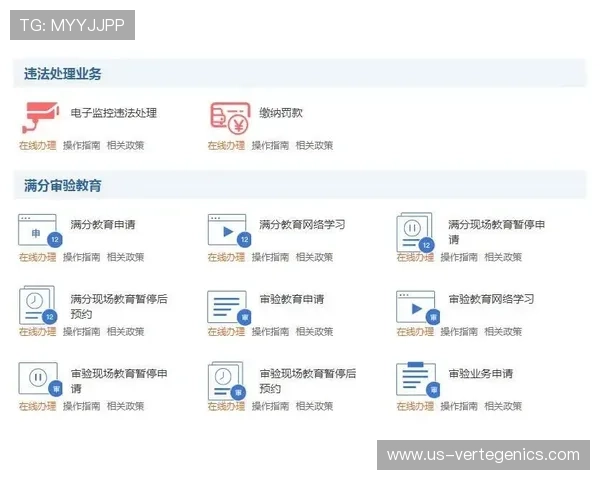Click 在线办理 under 审验教育网络学习
The image size is (600, 480).
click(415, 331)
